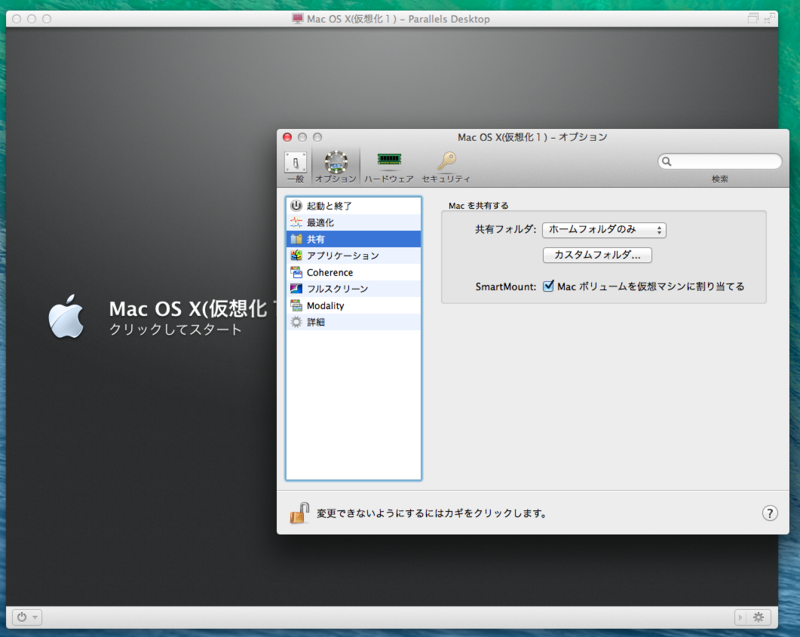800x637 pixels.
Task: Click the カスタムフォルダ... button
Action: [x=597, y=255]
